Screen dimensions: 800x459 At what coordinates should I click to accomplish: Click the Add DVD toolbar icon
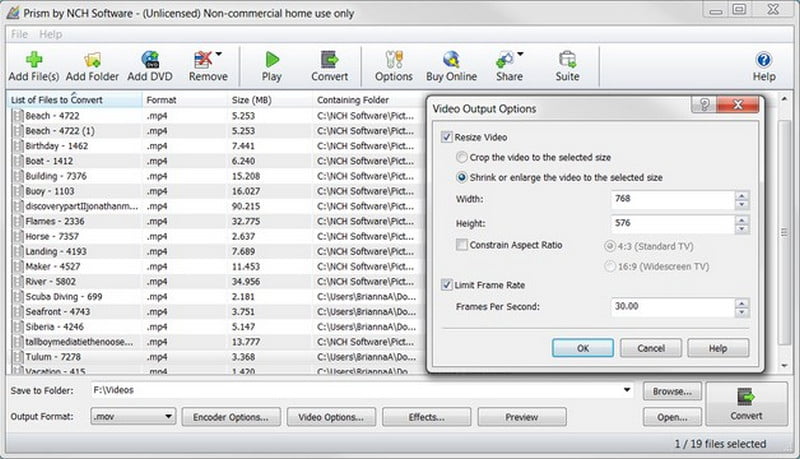click(151, 60)
